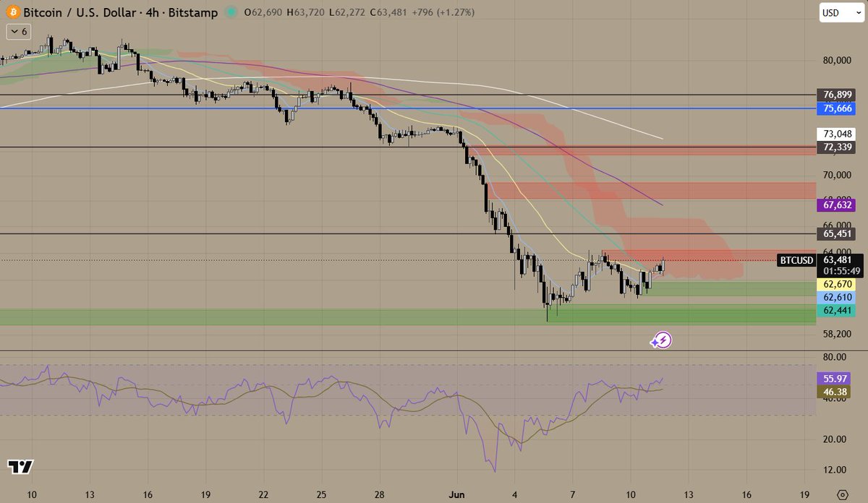Click the TradingView logo
Viewport: 868px width, 503px height.
(20, 467)
